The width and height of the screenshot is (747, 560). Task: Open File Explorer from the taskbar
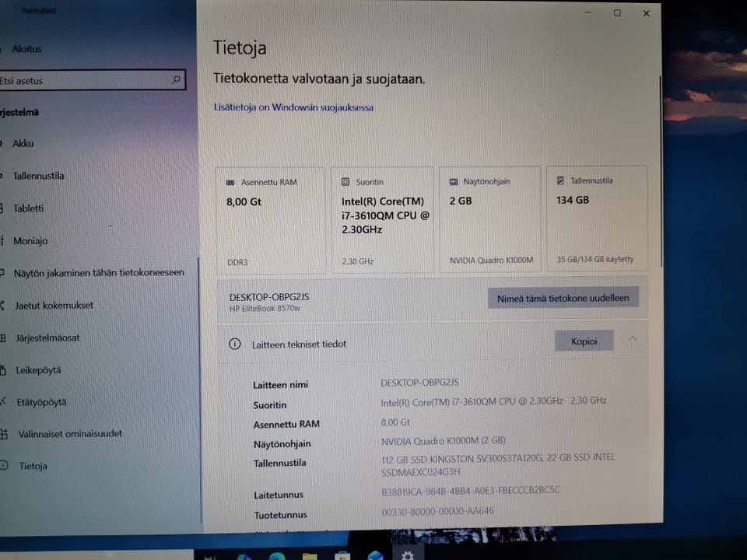(309, 557)
